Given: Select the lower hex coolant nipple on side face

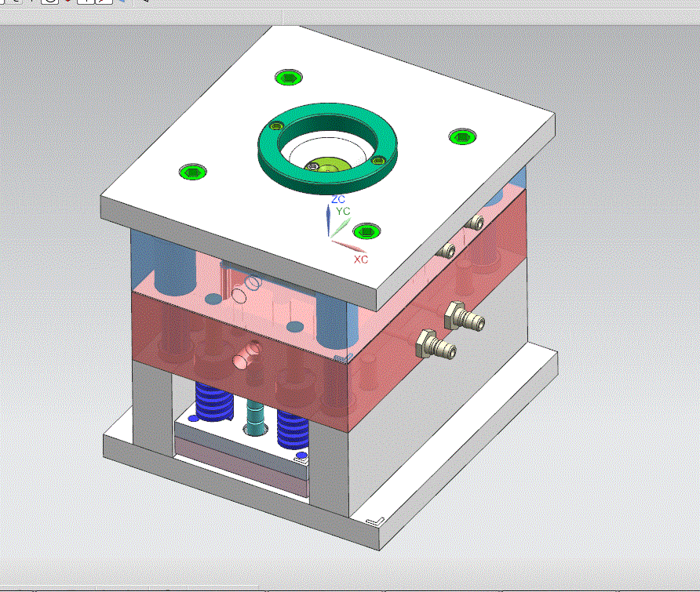Looking at the screenshot, I should click(436, 345).
